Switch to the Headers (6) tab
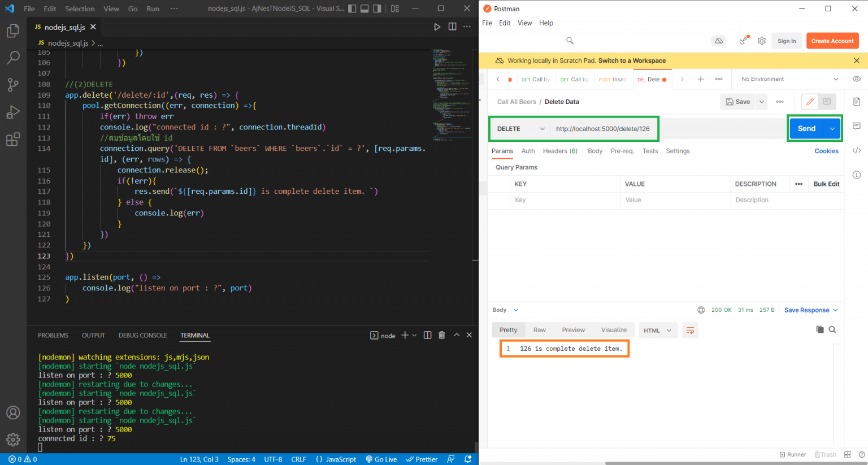Viewport: 868px width, 465px height. click(x=560, y=151)
